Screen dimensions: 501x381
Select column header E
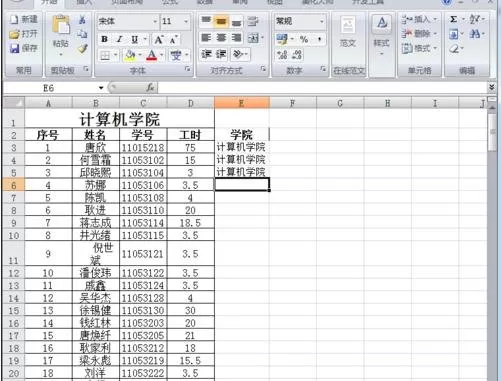click(x=242, y=103)
